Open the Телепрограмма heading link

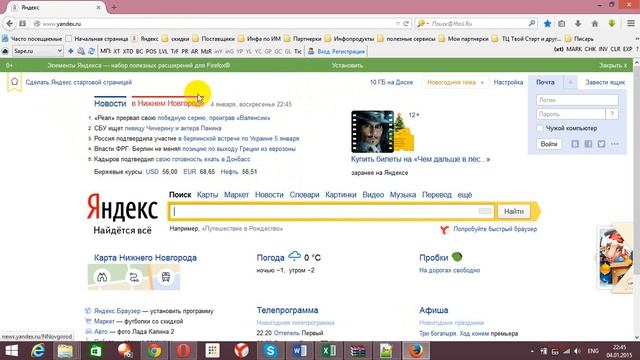(287, 310)
